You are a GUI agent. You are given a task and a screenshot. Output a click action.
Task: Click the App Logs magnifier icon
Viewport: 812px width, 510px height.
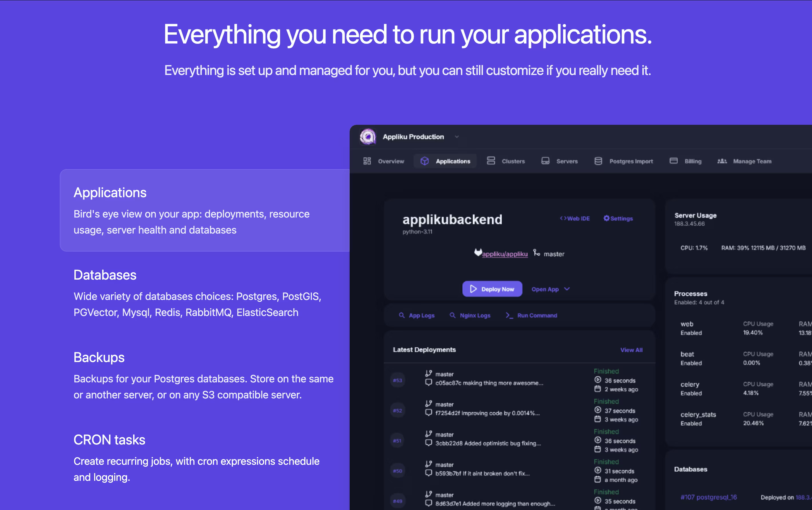[x=402, y=315]
